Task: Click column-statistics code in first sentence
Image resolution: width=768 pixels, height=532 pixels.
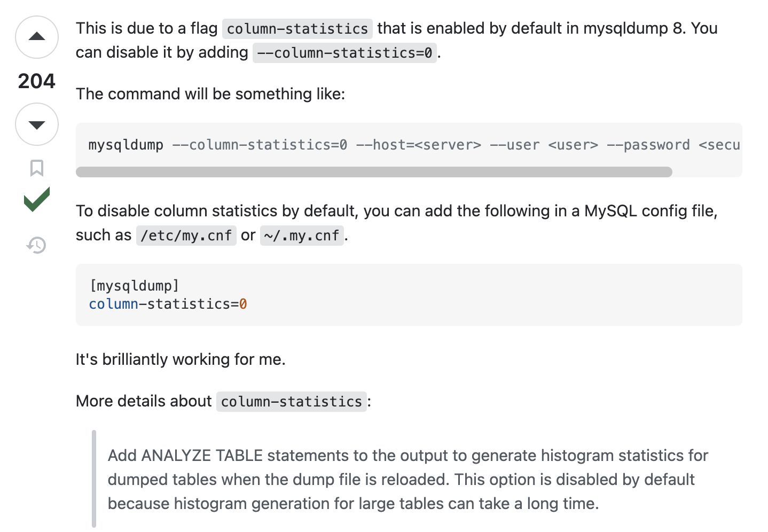Action: click(x=297, y=29)
